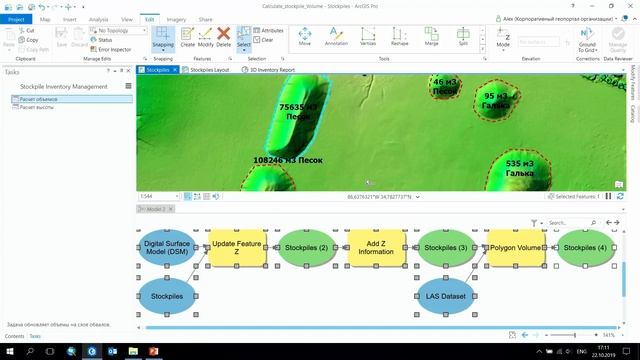Viewport: 640px width, 360px height.
Task: Adjust the model view zoom slider
Action: click(x=575, y=335)
